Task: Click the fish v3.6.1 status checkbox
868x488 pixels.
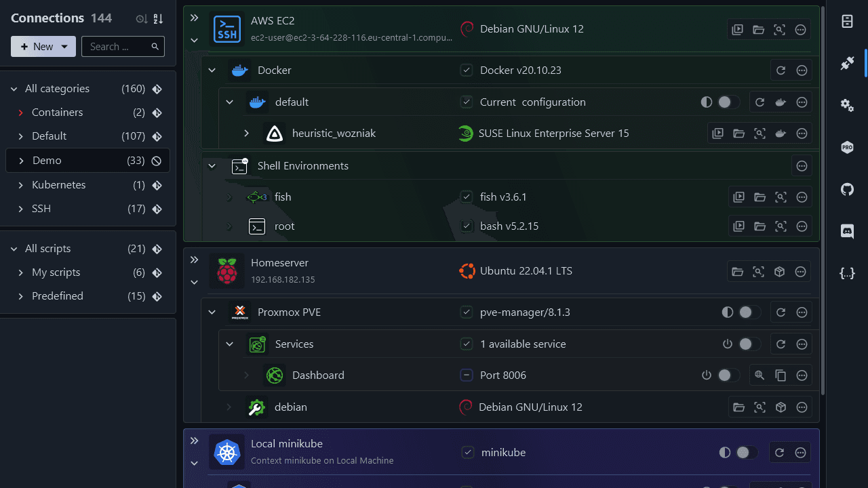Action: pos(467,197)
